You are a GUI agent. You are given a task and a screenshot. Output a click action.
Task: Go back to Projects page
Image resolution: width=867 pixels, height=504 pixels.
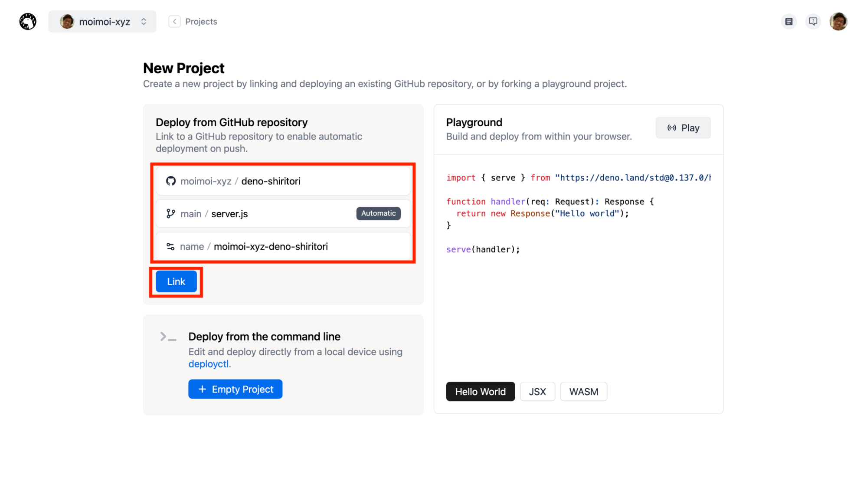201,22
